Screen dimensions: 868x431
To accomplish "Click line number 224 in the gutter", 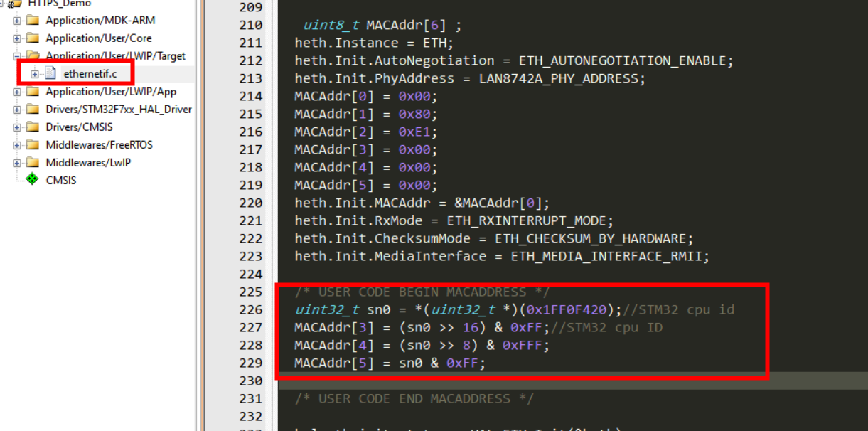I will 251,274.
